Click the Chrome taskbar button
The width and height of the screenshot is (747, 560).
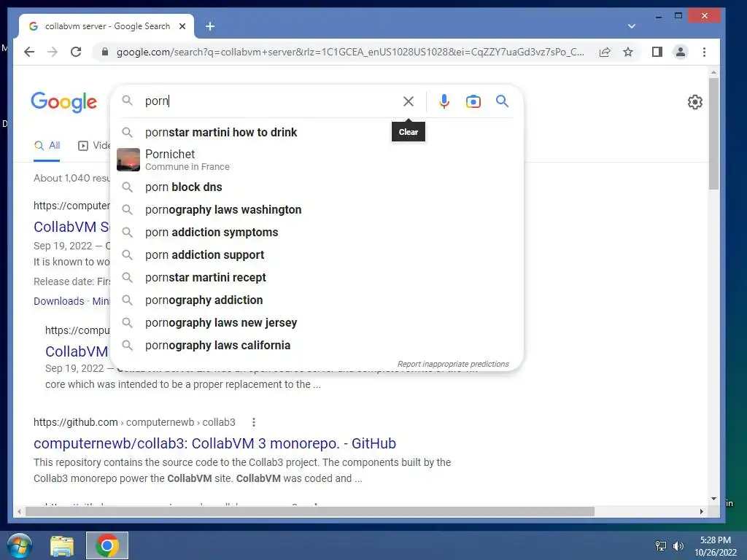pos(107,545)
